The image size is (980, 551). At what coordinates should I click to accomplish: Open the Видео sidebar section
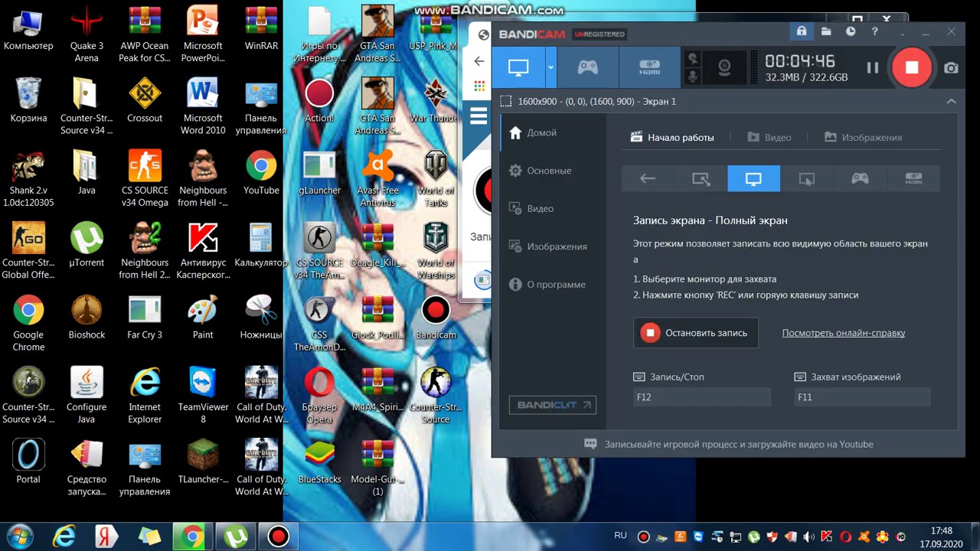[x=552, y=208]
